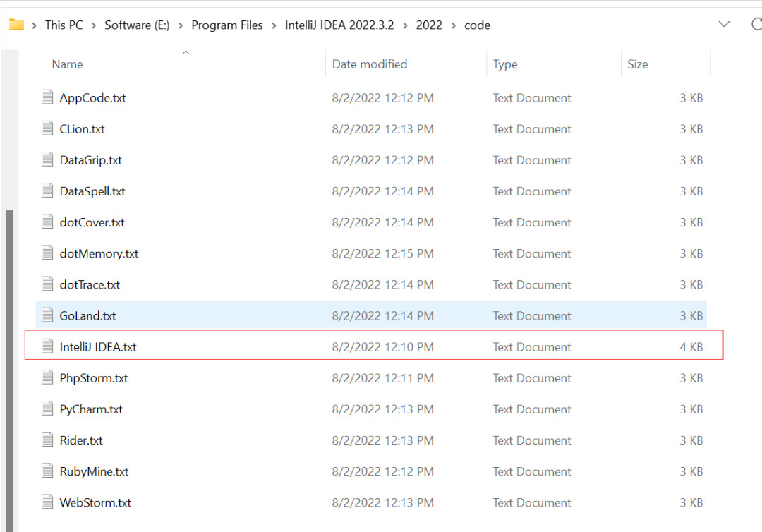Select the DataGrip.txt file name

[91, 160]
